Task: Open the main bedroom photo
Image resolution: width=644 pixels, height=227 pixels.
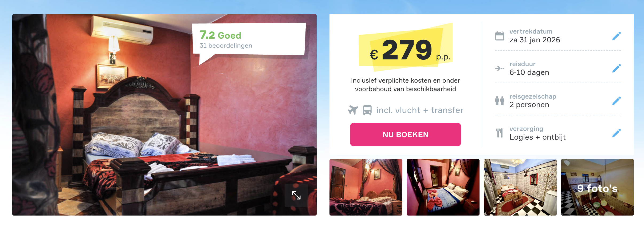Action: pyautogui.click(x=164, y=115)
